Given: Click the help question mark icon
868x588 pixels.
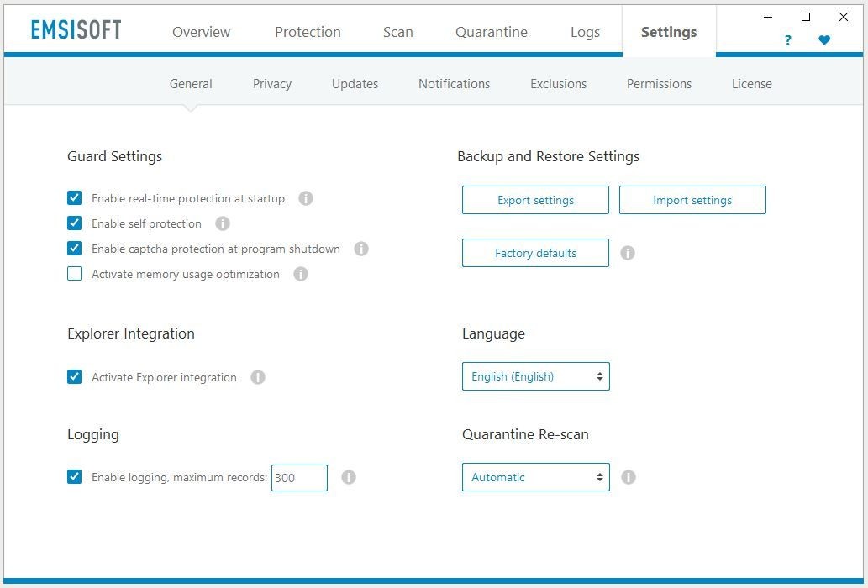Looking at the screenshot, I should [x=787, y=40].
